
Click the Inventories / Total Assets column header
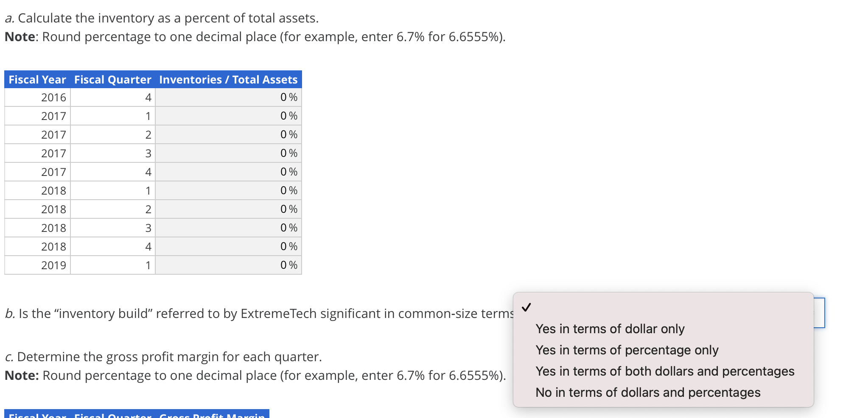[228, 79]
